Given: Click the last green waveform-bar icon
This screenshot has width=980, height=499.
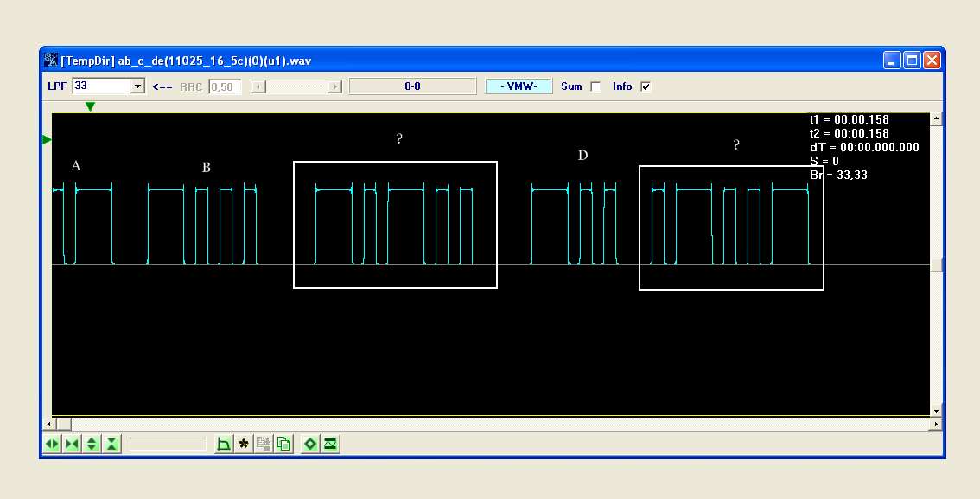Looking at the screenshot, I should (x=330, y=444).
